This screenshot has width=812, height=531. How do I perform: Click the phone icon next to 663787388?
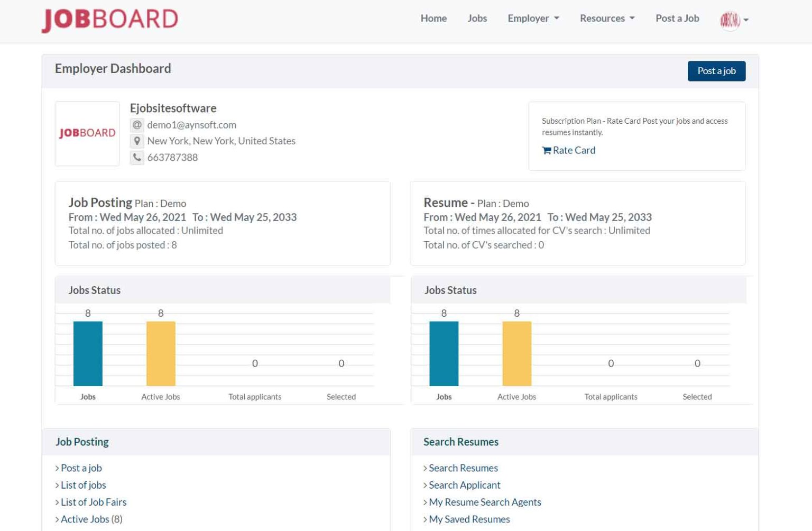137,157
